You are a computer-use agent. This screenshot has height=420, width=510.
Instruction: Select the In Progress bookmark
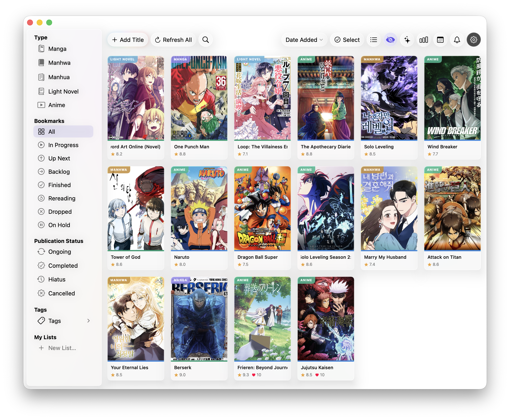[63, 145]
